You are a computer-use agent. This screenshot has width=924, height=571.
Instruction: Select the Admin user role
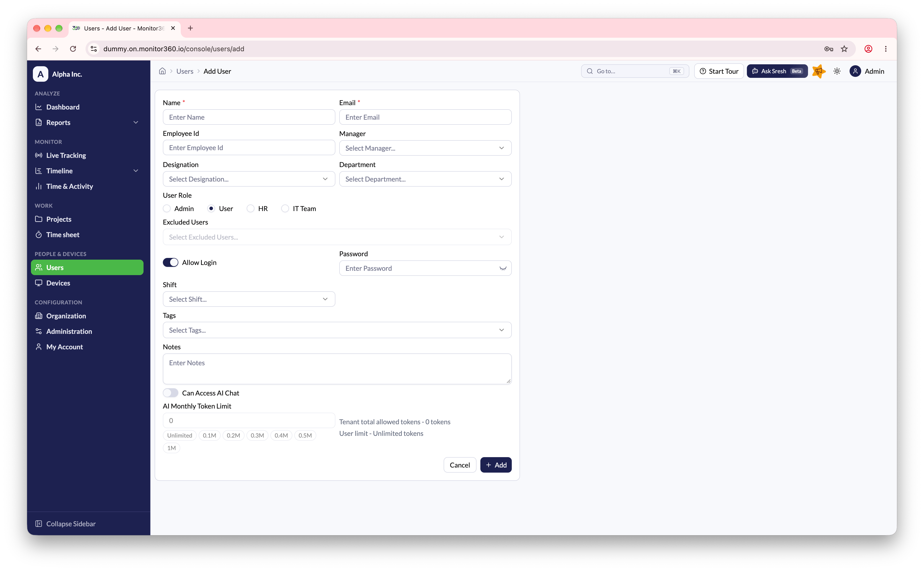[x=167, y=208]
